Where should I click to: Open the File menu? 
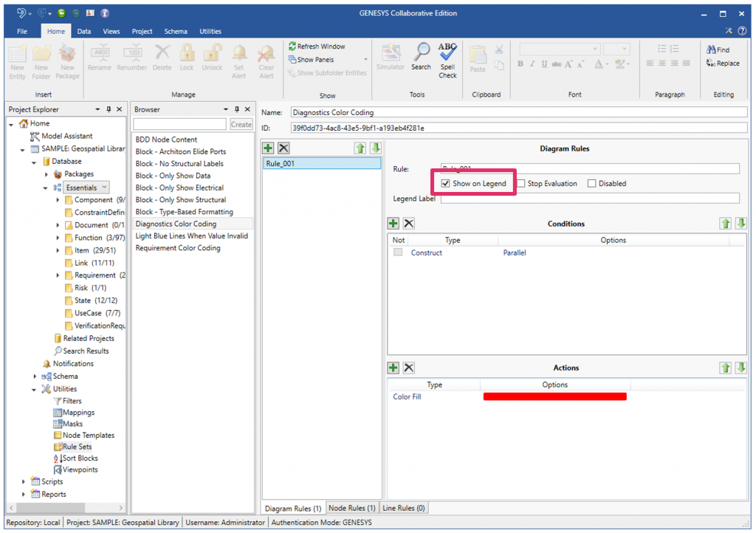click(22, 31)
